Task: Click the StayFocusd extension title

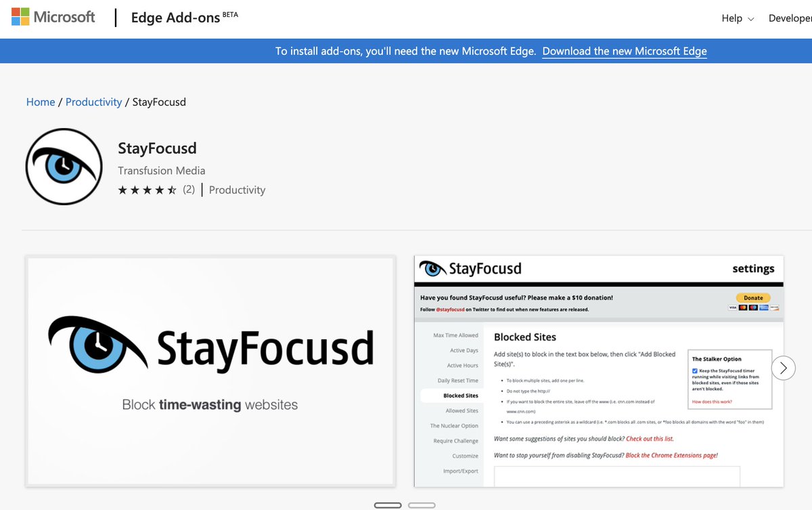Action: pyautogui.click(x=157, y=148)
